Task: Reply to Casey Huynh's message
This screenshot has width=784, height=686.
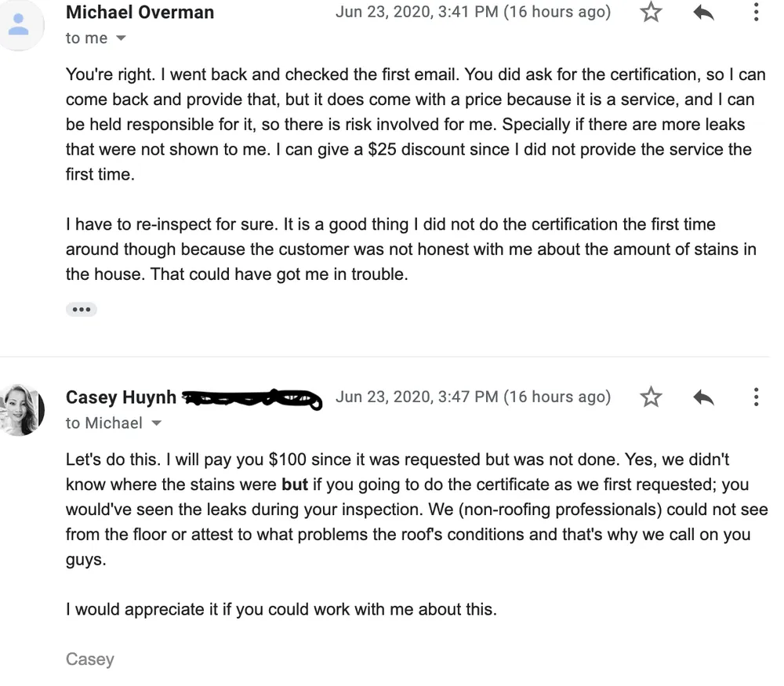Action: pos(703,397)
